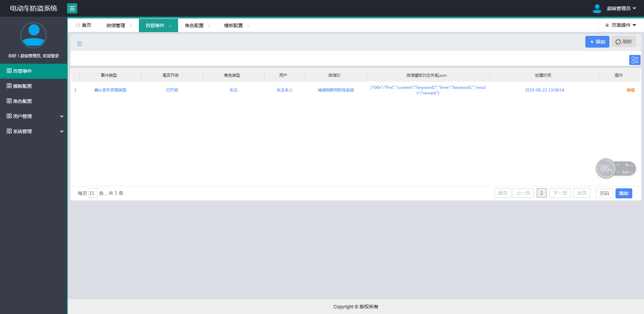Image resolution: width=644 pixels, height=314 pixels.
Task: Click the 电动车防盗系统 title logo
Action: tap(34, 8)
